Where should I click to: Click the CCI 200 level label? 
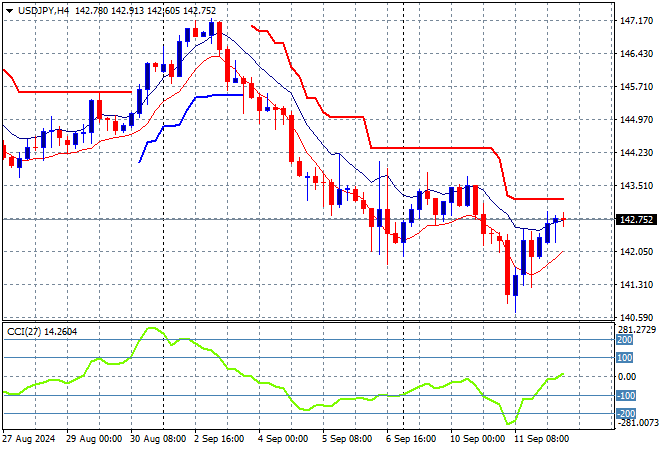(625, 340)
